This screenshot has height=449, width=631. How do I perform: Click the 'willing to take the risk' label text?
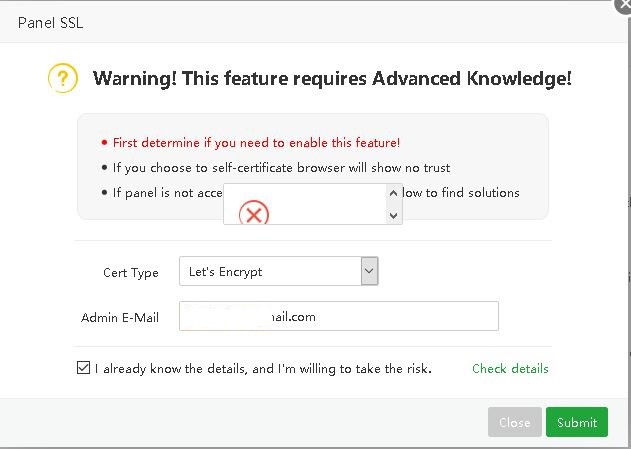tap(263, 369)
